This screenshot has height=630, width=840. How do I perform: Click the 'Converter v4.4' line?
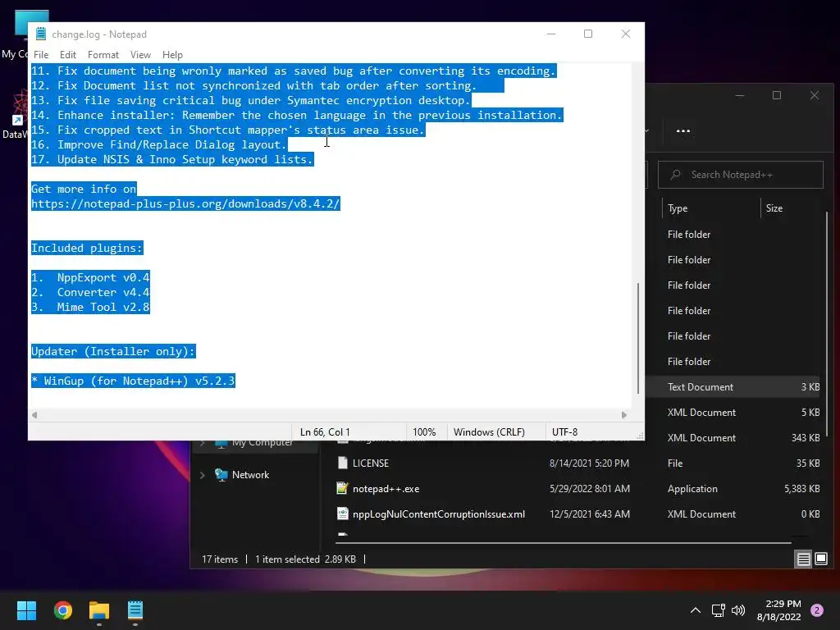click(x=90, y=293)
